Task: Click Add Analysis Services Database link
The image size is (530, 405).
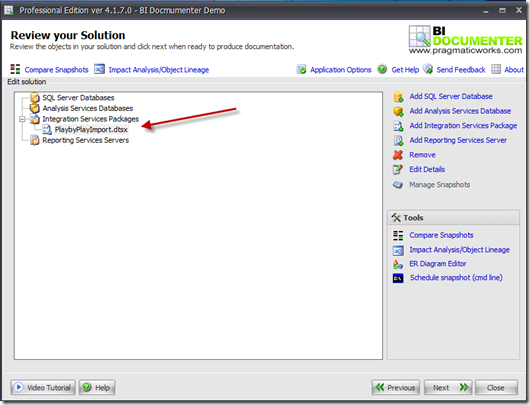Action: pos(460,111)
